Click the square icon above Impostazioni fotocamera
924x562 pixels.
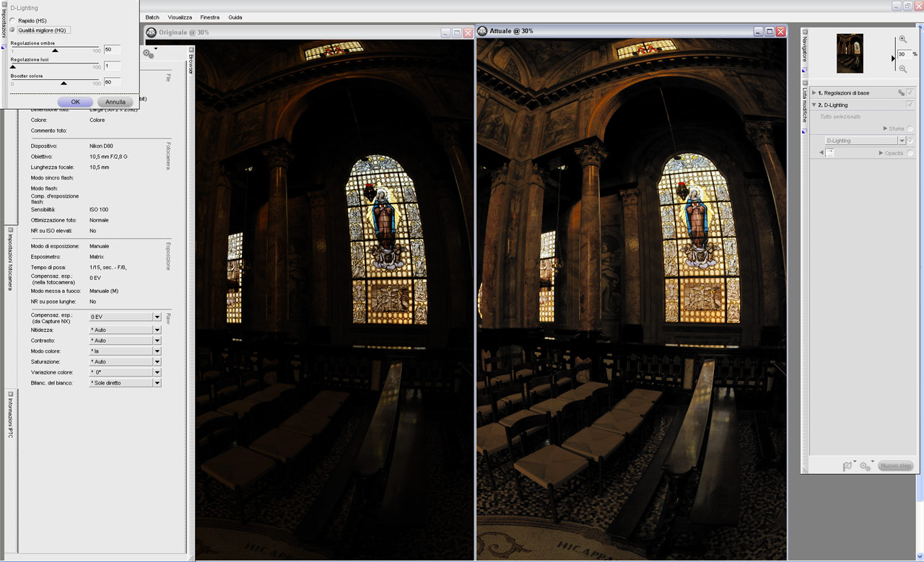10,231
